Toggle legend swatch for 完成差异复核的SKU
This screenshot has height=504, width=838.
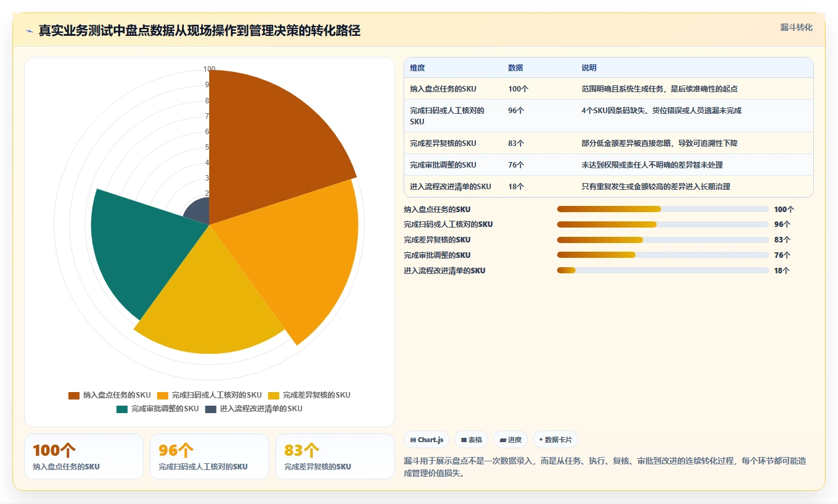pos(274,395)
